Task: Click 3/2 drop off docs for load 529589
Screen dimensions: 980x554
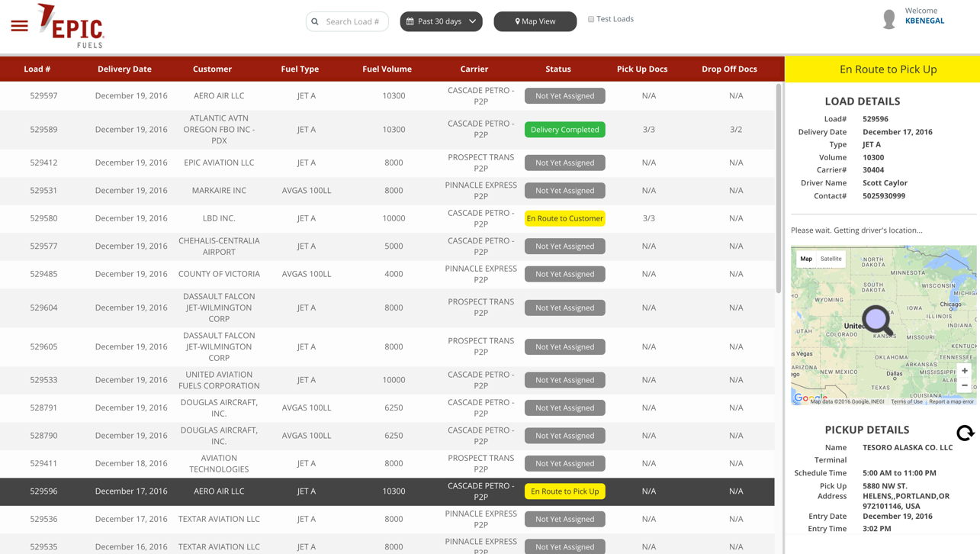Action: tap(736, 130)
